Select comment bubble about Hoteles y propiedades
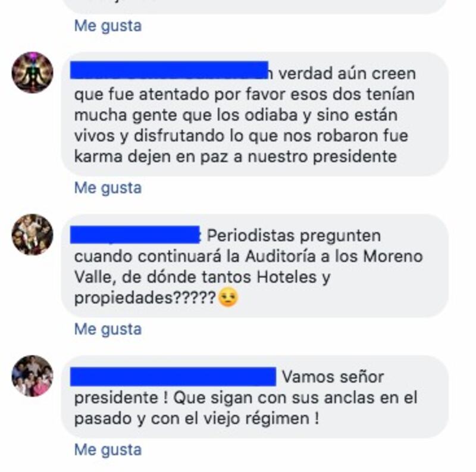 coord(255,266)
